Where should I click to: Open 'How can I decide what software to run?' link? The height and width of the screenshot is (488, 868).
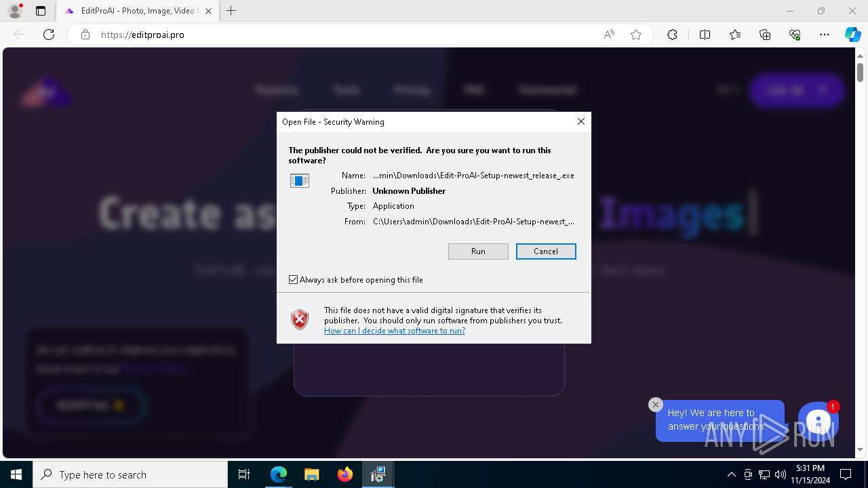[x=395, y=331]
